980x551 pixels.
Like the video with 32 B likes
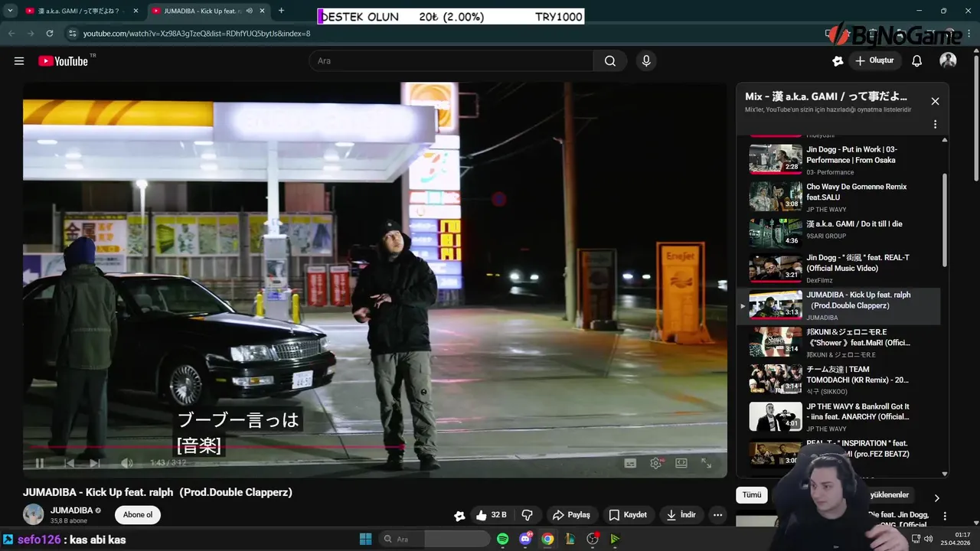click(x=491, y=515)
